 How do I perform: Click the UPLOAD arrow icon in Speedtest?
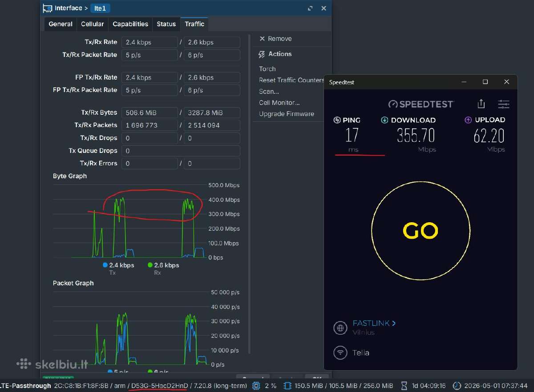(x=468, y=120)
